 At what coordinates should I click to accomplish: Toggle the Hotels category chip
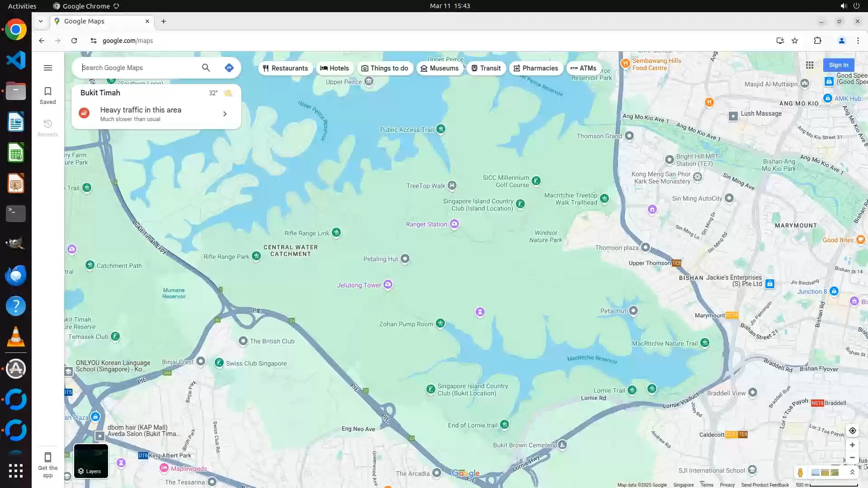[335, 68]
